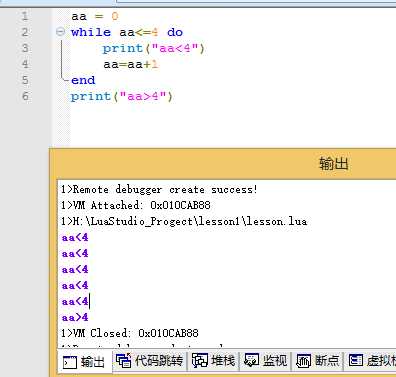Click the "aa=aa+1" code line

pos(130,64)
